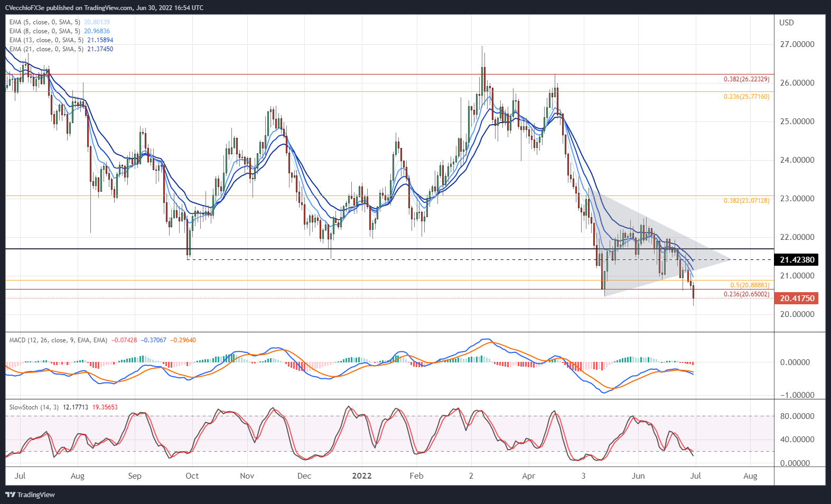The height and width of the screenshot is (504, 831).
Task: Click the 22.00000 price axis tick
Action: pyautogui.click(x=797, y=237)
